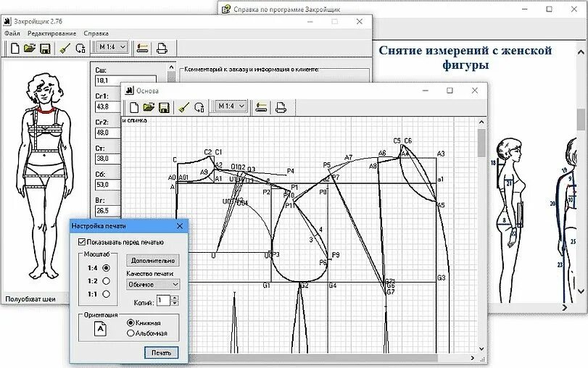
Task: Open the Редактирование menu
Action: [51, 33]
